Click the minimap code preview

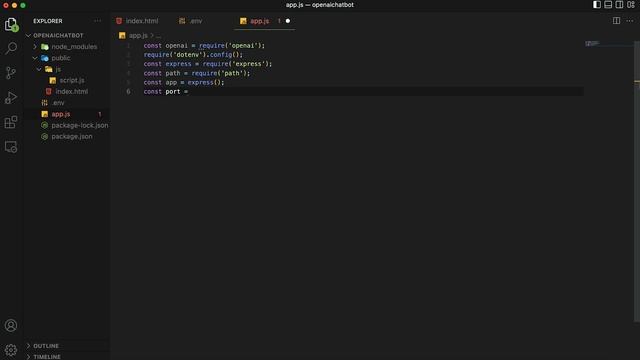pos(592,43)
